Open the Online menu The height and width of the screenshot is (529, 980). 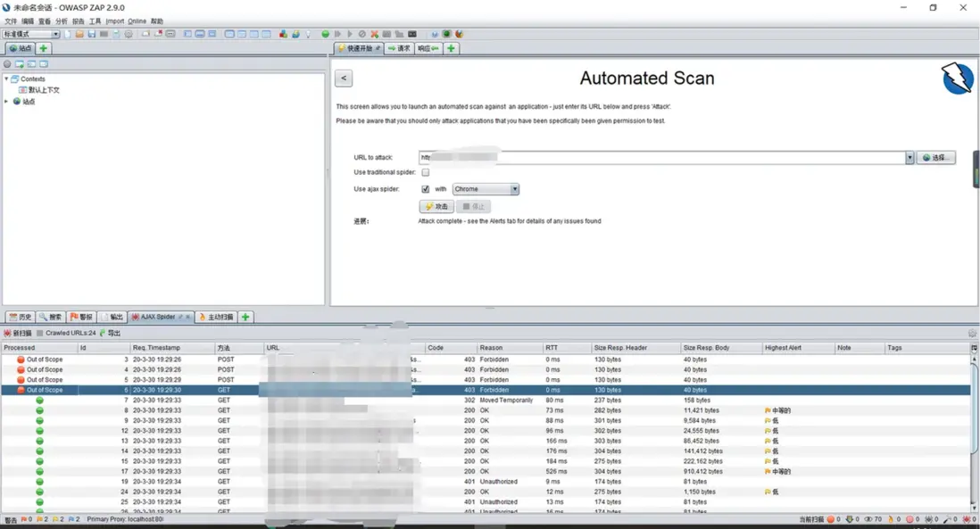point(137,21)
